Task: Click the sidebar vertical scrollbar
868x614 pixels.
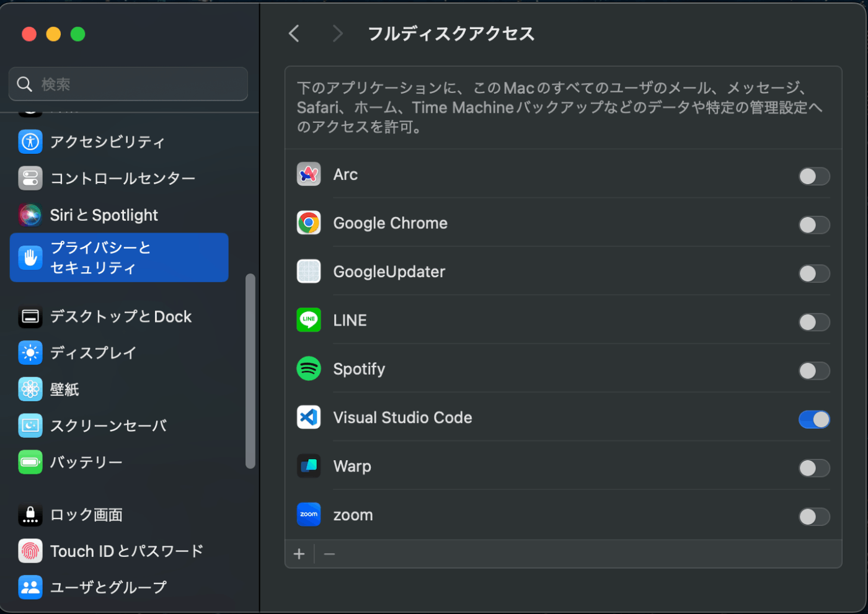Action: pos(250,371)
